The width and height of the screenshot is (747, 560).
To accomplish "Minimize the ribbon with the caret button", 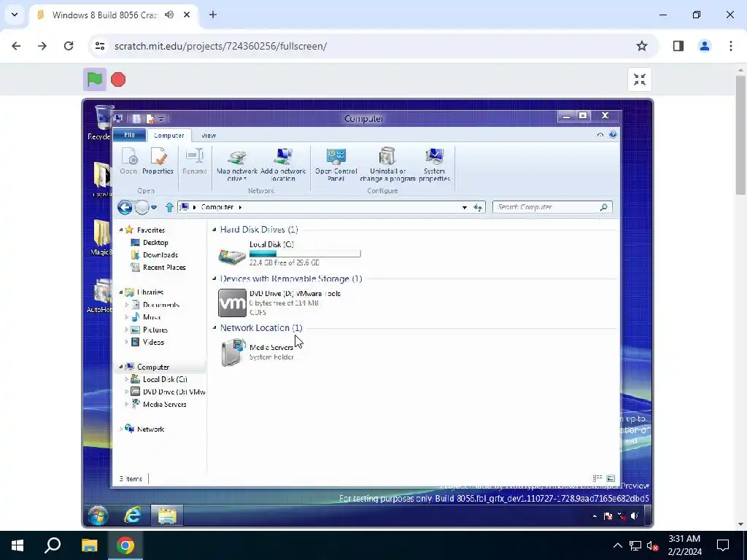I will point(600,135).
